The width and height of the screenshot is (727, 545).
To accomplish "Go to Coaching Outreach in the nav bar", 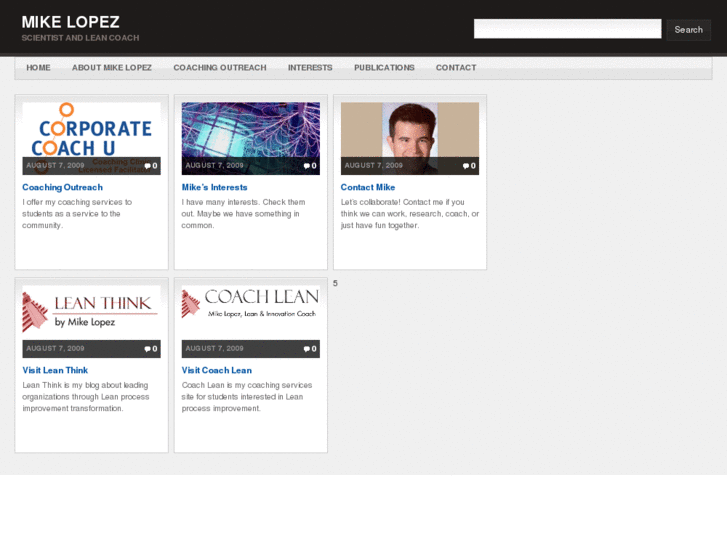I will pyautogui.click(x=220, y=68).
